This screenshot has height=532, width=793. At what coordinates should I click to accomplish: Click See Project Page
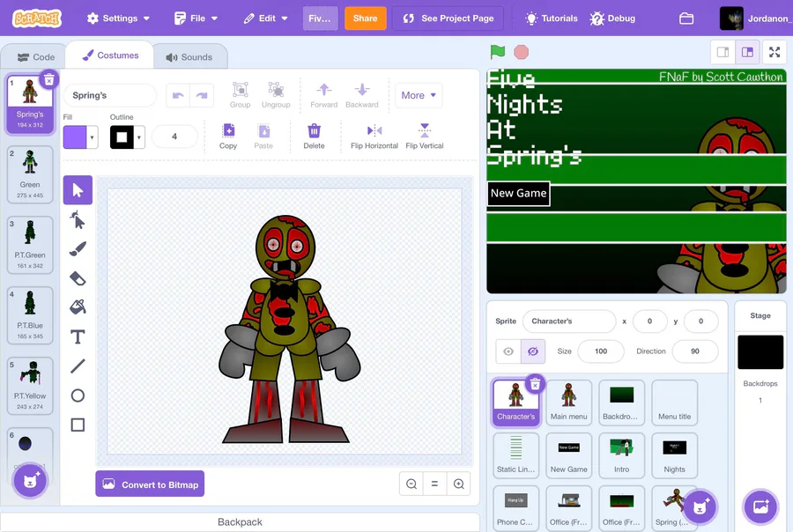[x=448, y=18]
